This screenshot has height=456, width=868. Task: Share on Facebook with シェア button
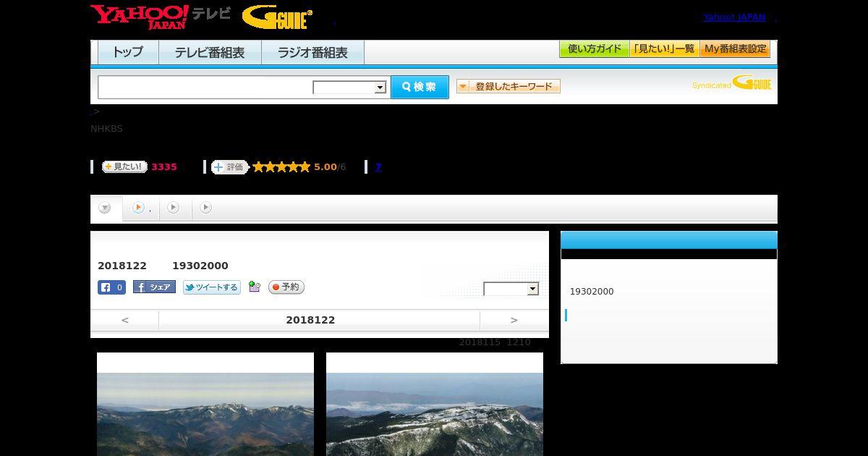pyautogui.click(x=154, y=287)
